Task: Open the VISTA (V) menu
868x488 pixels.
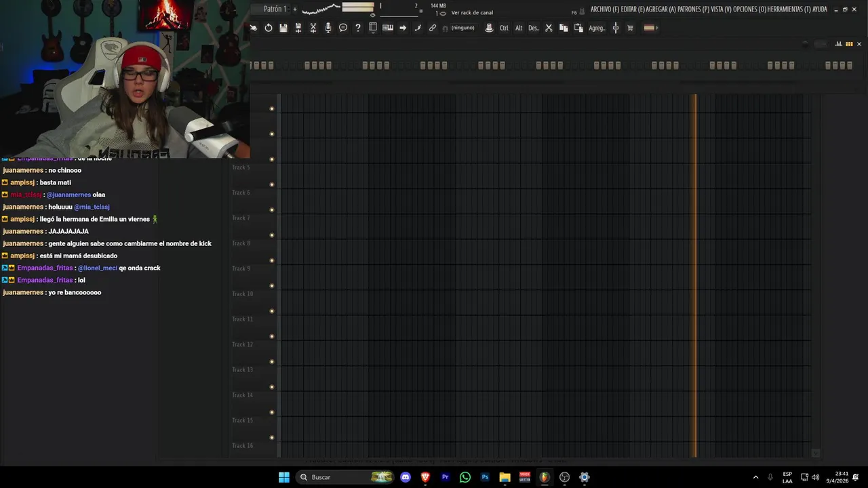Action: (x=722, y=9)
